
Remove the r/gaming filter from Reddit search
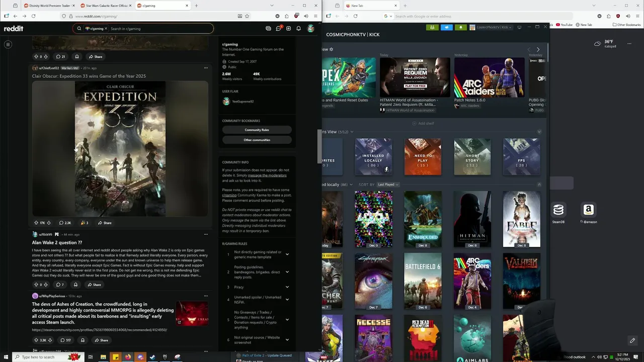[106, 29]
